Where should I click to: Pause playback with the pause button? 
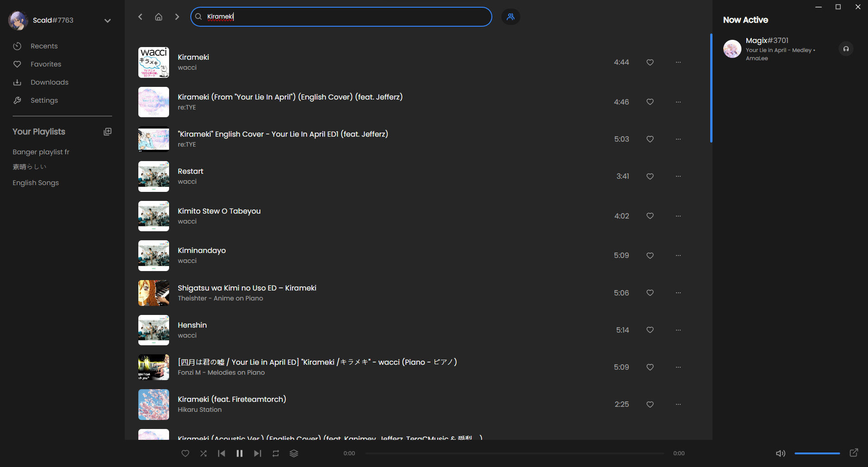(240, 453)
